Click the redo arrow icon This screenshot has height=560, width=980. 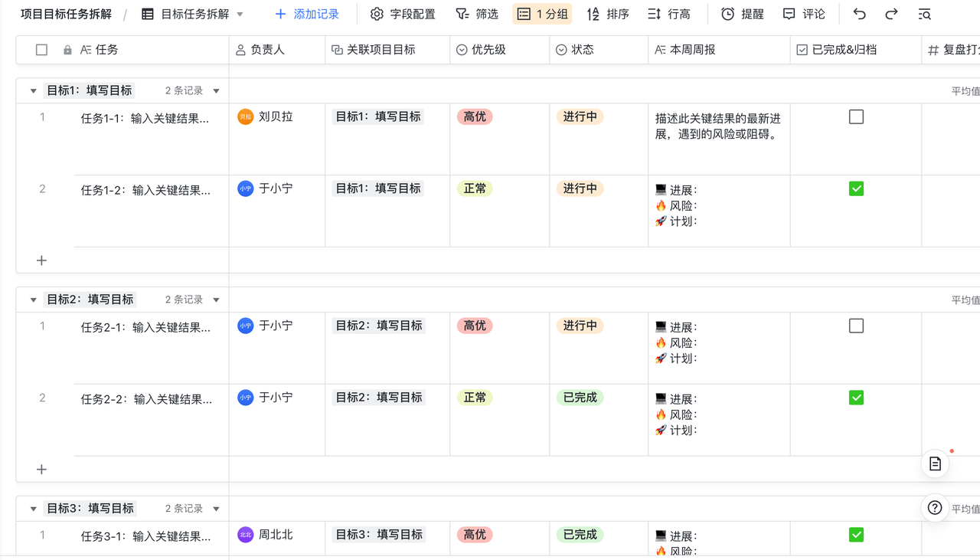tap(891, 14)
